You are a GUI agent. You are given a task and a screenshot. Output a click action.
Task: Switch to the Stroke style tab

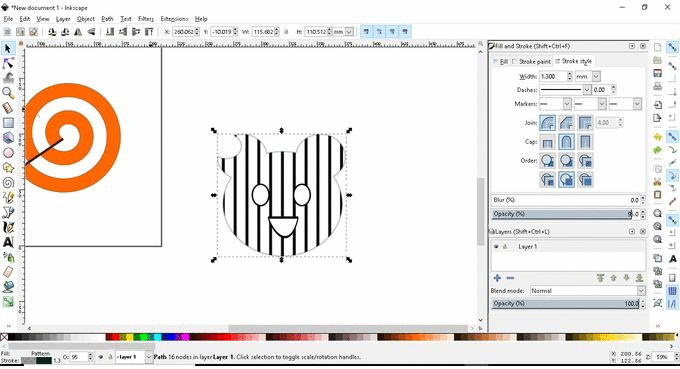573,61
